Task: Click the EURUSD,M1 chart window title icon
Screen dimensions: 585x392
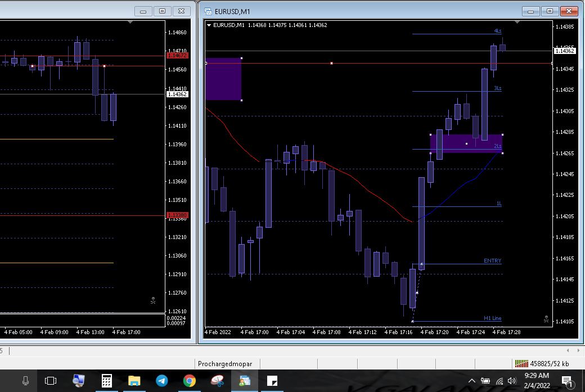Action: tap(208, 11)
